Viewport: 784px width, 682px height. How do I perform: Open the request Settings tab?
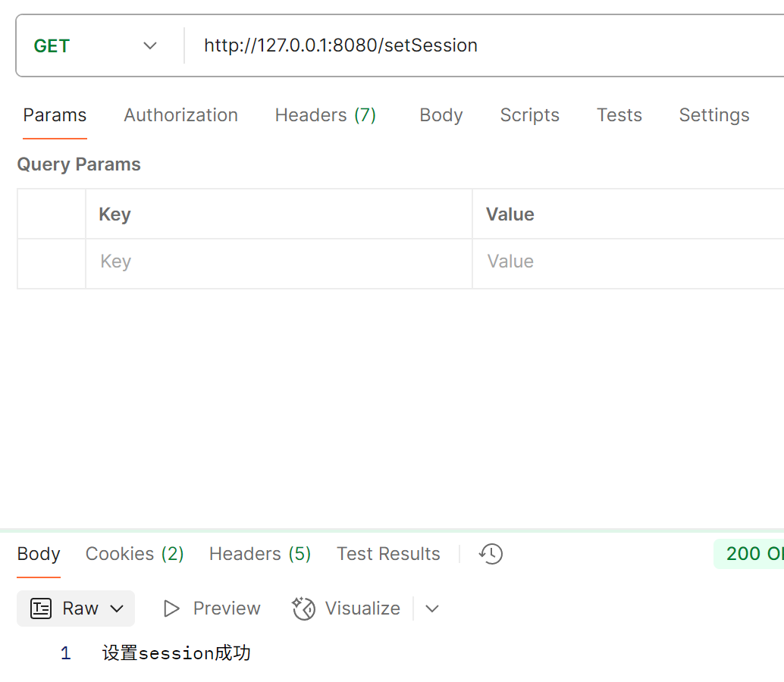pyautogui.click(x=714, y=115)
